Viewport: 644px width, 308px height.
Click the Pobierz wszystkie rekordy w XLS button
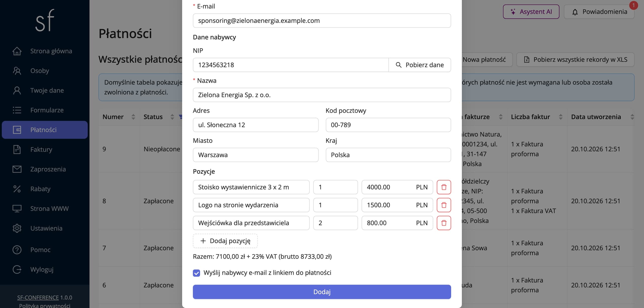click(x=576, y=60)
